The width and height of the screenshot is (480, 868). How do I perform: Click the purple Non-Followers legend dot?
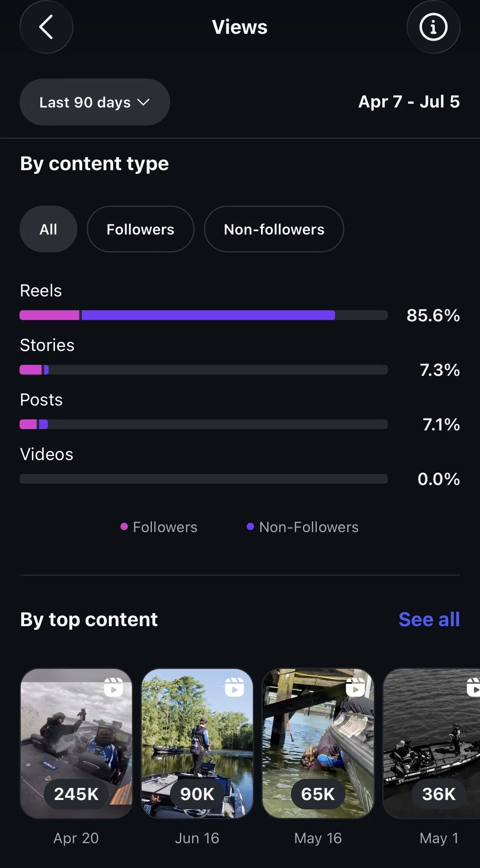coord(250,526)
